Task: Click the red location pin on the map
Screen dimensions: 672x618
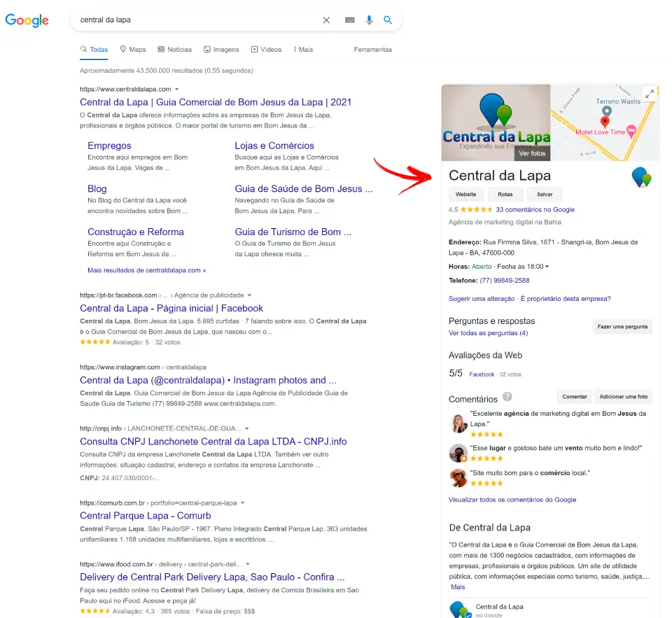Action: pyautogui.click(x=605, y=122)
